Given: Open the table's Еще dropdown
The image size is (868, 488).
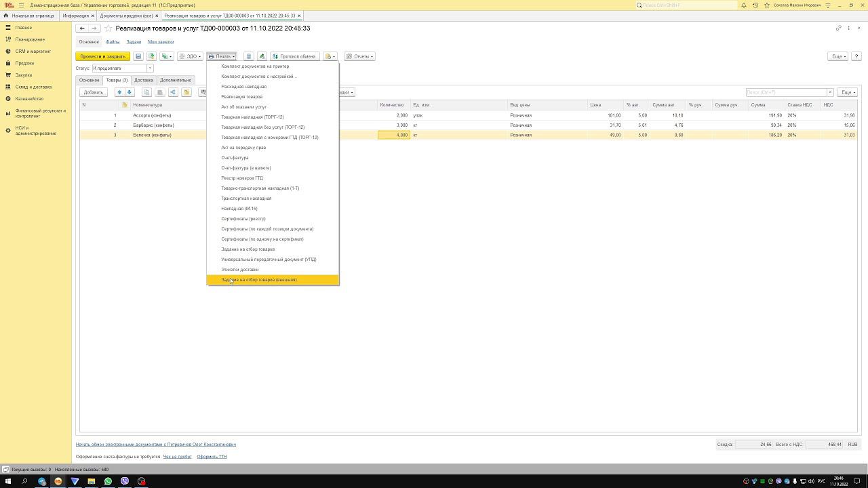Looking at the screenshot, I should [x=848, y=92].
